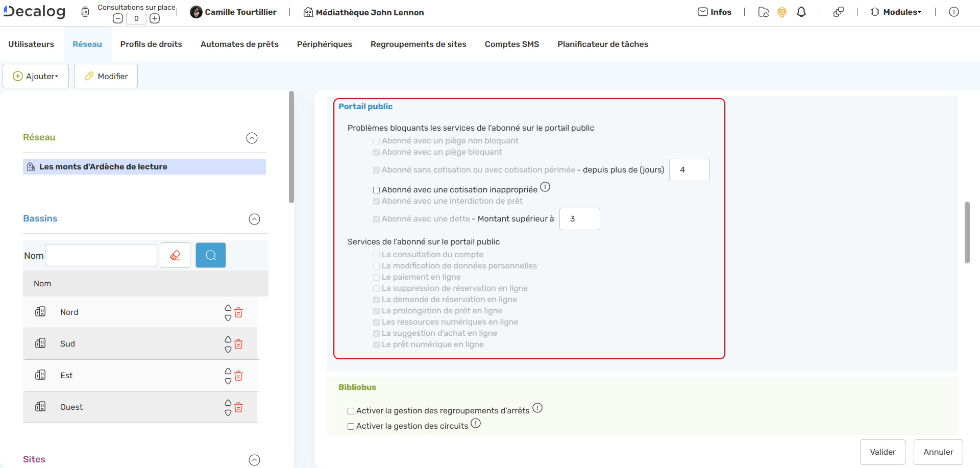Collapse the Réseau section
This screenshot has width=980, height=468.
[x=252, y=138]
